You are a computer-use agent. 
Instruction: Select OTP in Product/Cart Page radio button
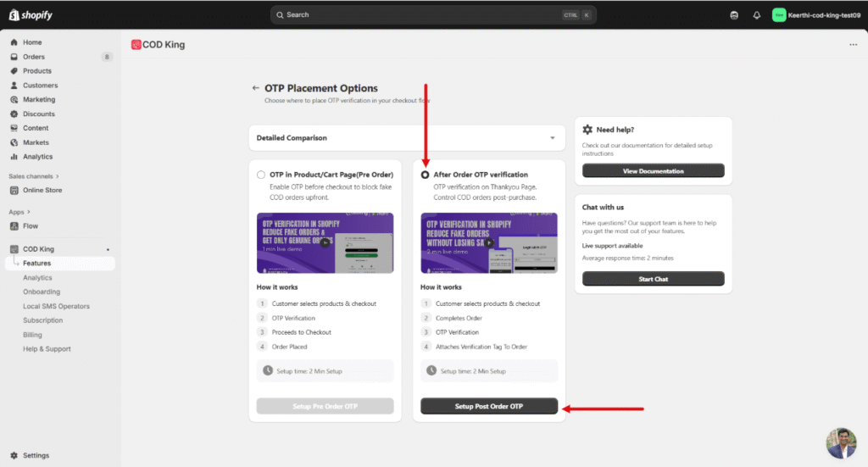pyautogui.click(x=261, y=175)
